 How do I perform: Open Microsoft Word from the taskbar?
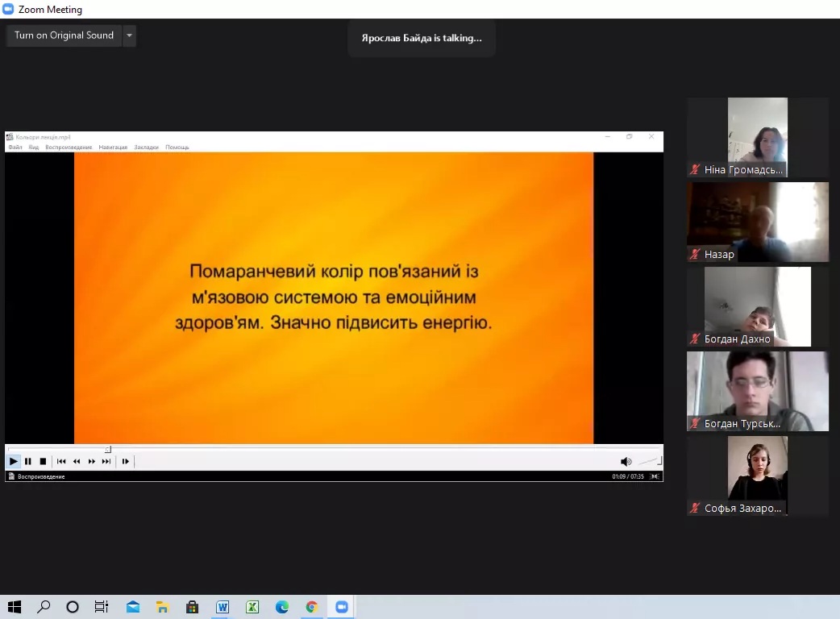[x=222, y=607]
